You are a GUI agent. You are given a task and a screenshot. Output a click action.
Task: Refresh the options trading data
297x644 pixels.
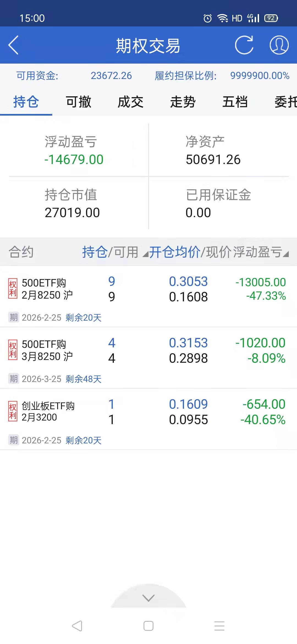pyautogui.click(x=244, y=45)
